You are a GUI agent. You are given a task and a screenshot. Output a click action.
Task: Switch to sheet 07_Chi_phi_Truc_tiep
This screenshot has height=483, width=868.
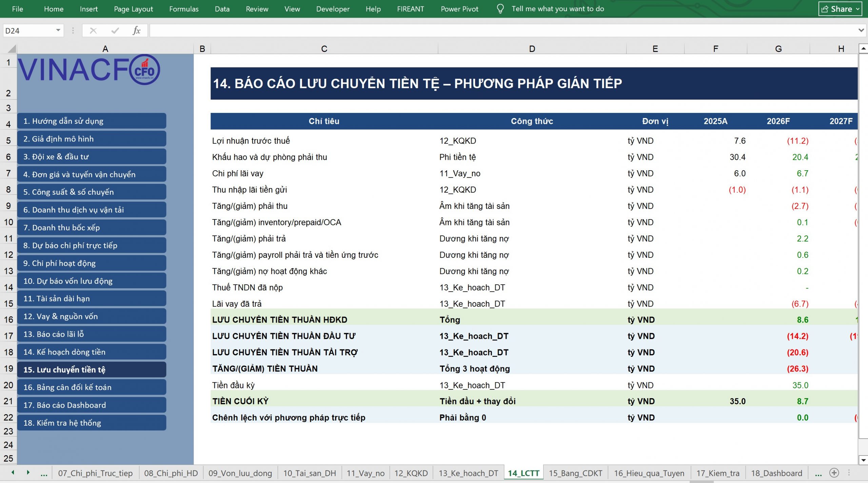tap(95, 473)
